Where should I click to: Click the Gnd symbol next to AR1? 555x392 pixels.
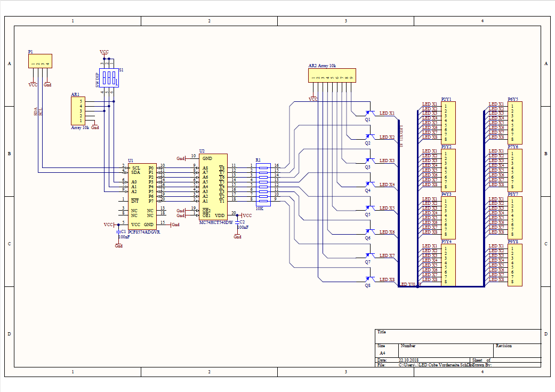pos(95,126)
